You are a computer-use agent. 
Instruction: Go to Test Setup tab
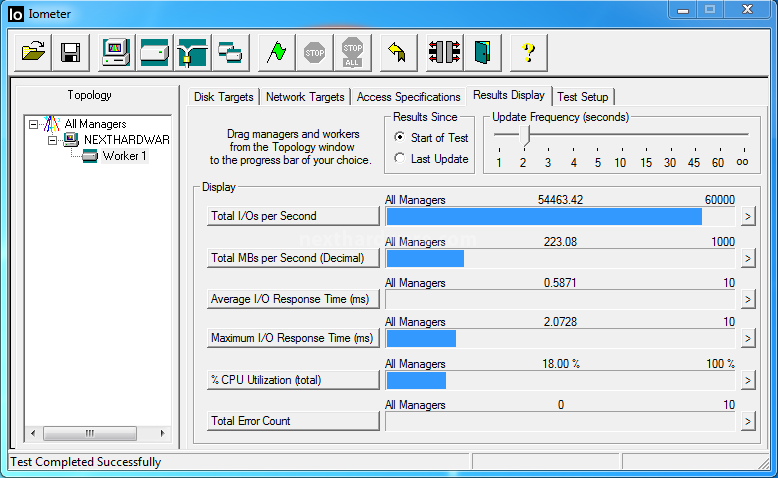point(583,97)
